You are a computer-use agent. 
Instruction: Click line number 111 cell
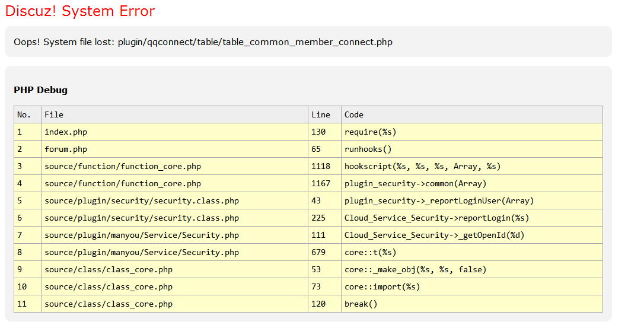coord(324,235)
